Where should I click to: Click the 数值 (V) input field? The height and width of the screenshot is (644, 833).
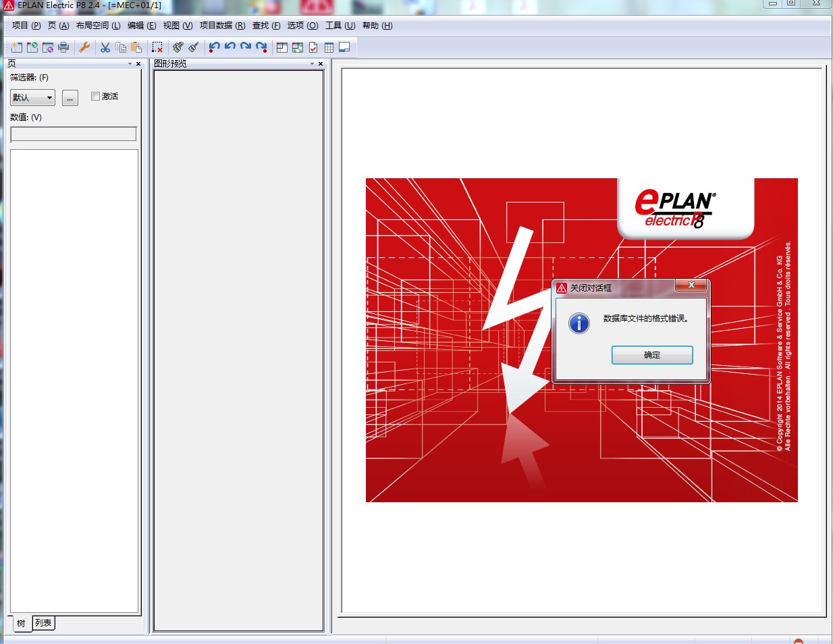[x=74, y=134]
